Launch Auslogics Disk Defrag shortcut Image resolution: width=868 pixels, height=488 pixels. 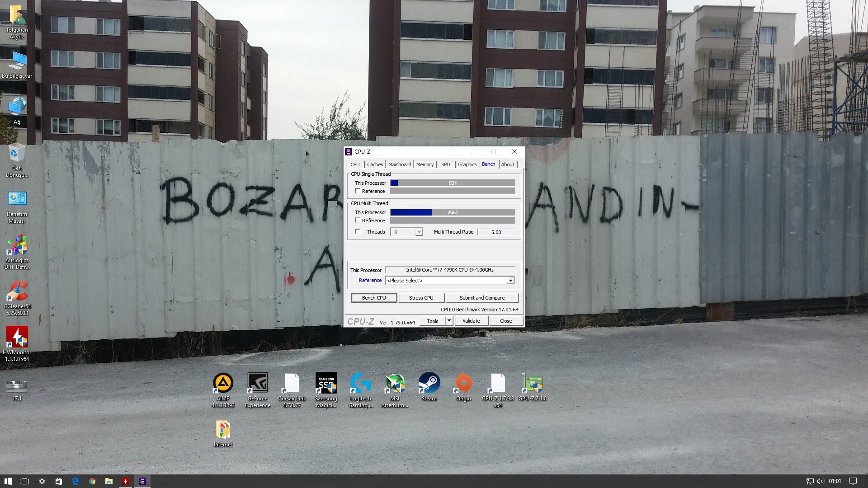[17, 252]
